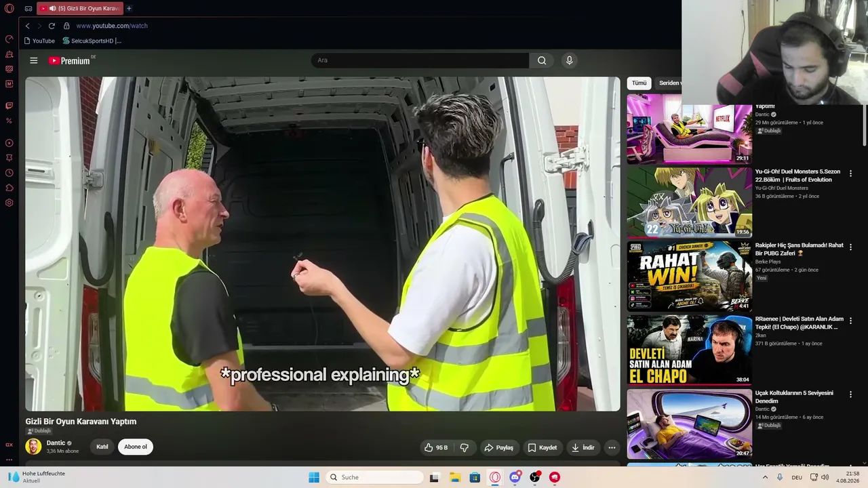Open the YouTube hamburger guide menu
Viewport: 868px width, 488px height.
[33, 60]
